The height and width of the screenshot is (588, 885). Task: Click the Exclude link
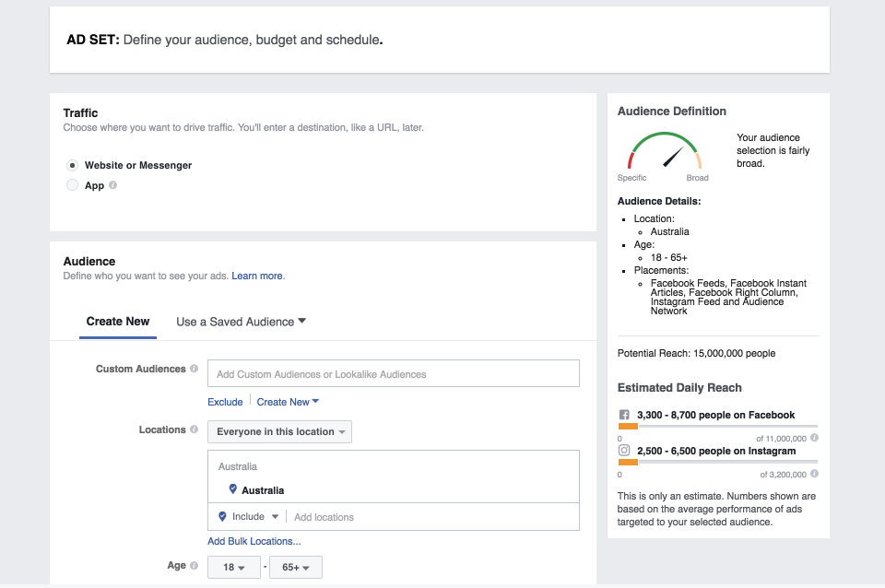[x=225, y=402]
